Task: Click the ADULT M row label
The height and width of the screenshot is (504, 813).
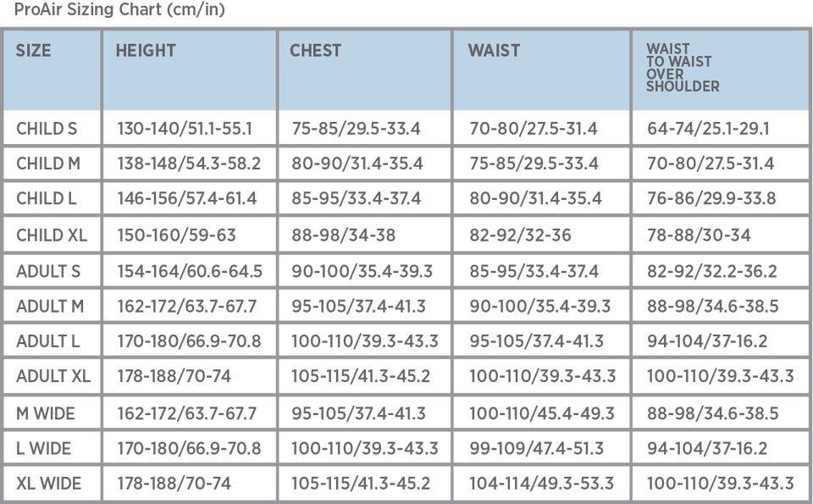Action: [x=50, y=307]
